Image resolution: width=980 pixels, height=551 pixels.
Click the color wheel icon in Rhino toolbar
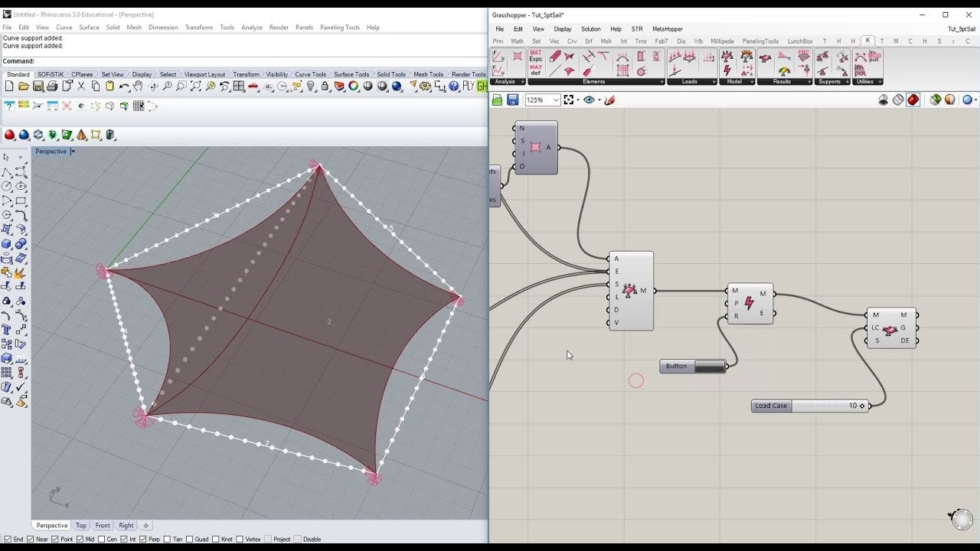pyautogui.click(x=353, y=86)
